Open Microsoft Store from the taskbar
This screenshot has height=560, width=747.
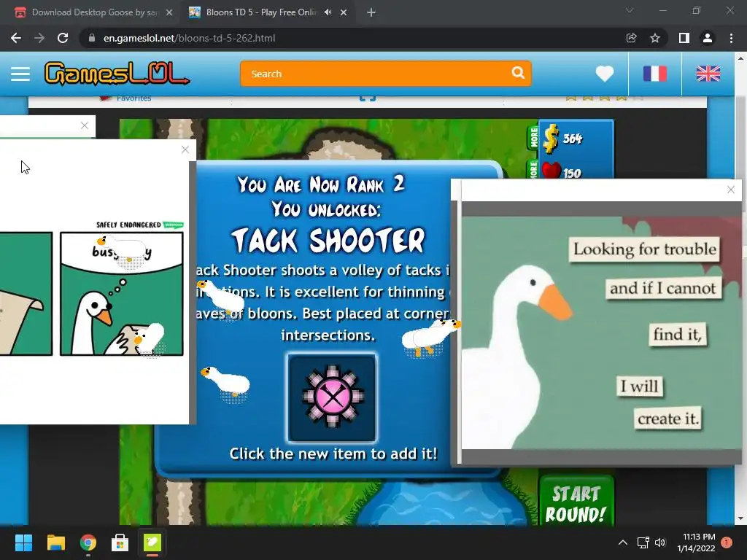tap(120, 542)
